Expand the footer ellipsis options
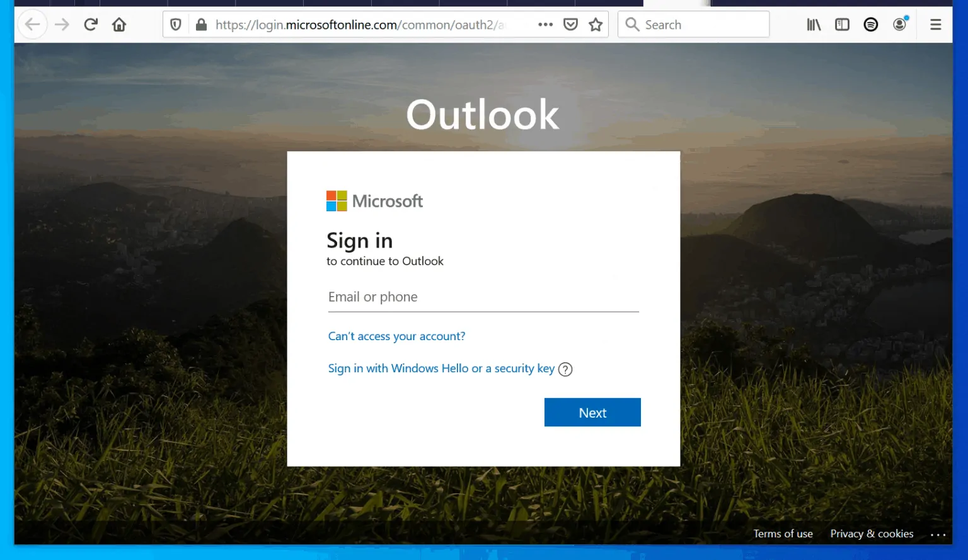Image resolution: width=968 pixels, height=560 pixels. (x=938, y=534)
